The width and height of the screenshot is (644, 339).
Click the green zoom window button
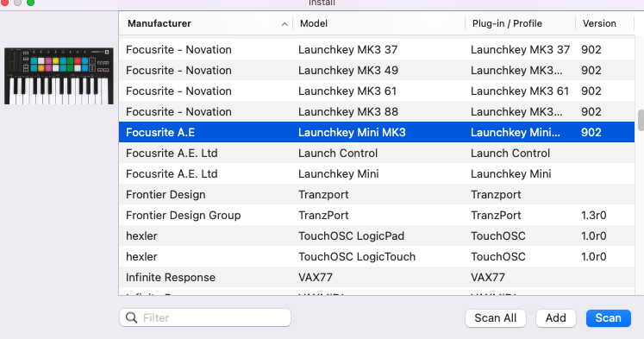pos(30,3)
